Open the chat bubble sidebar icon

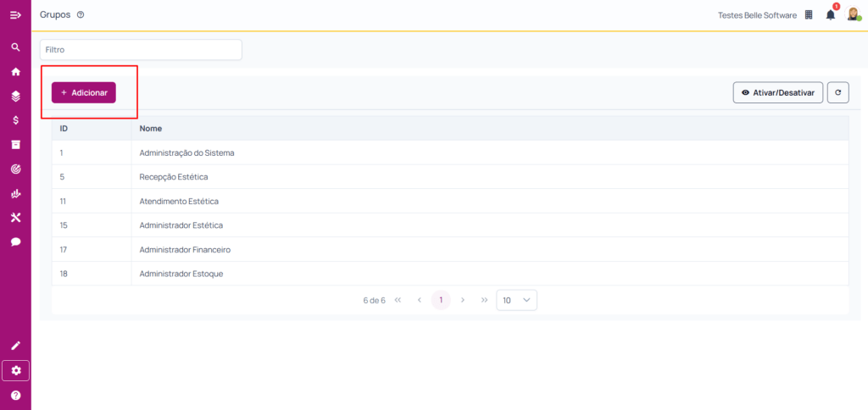tap(15, 241)
